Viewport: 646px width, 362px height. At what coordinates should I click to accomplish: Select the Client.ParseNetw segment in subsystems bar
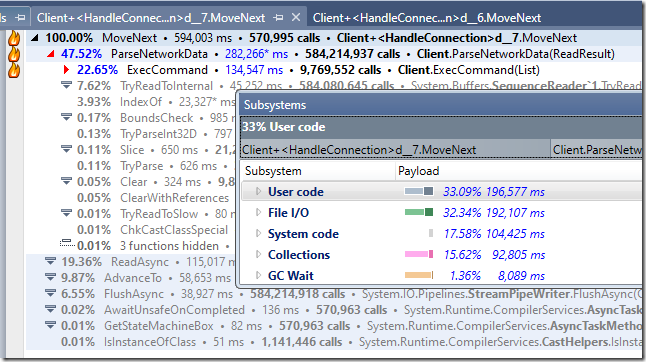tap(597, 149)
